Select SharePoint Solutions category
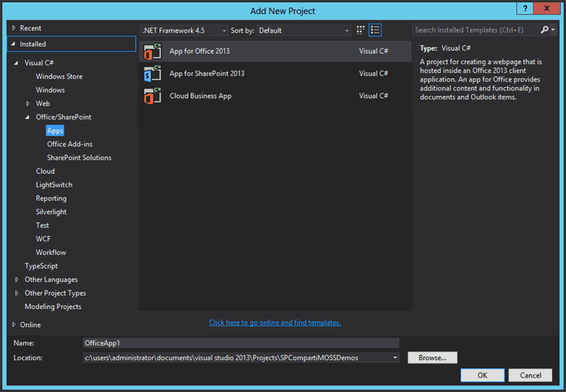This screenshot has width=566, height=392. tap(79, 158)
